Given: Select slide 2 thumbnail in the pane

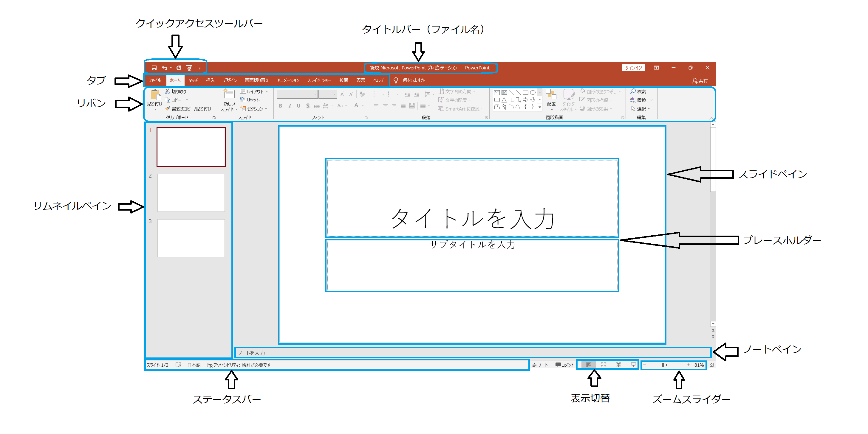Looking at the screenshot, I should point(191,193).
